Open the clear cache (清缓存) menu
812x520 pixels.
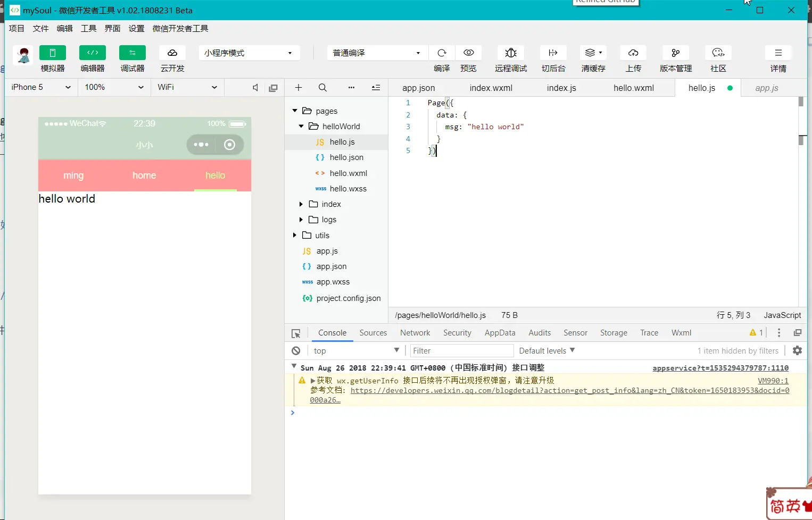593,53
